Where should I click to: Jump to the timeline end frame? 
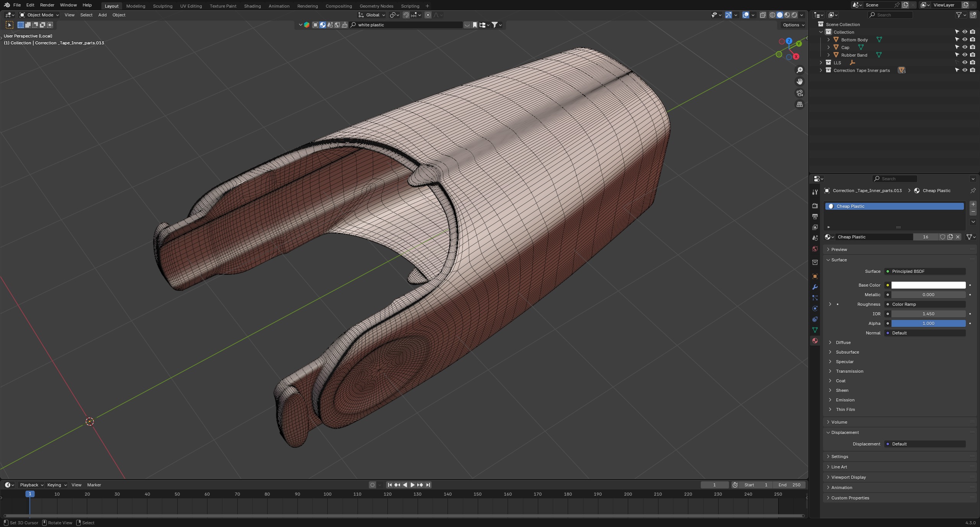coord(428,485)
